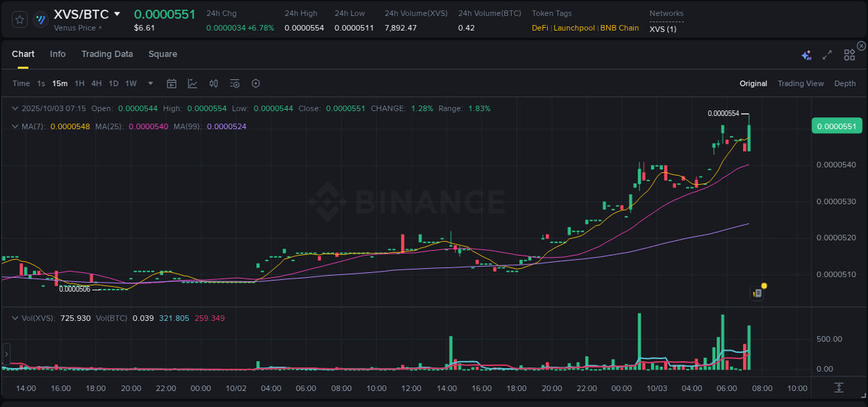Image resolution: width=868 pixels, height=407 pixels.
Task: Open the Launchpool token tag
Action: click(574, 28)
